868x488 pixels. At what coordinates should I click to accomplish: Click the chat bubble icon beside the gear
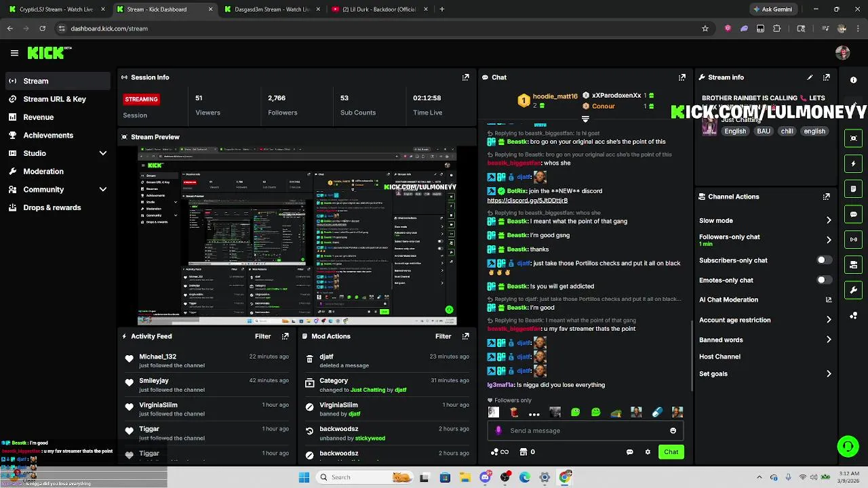(x=629, y=452)
